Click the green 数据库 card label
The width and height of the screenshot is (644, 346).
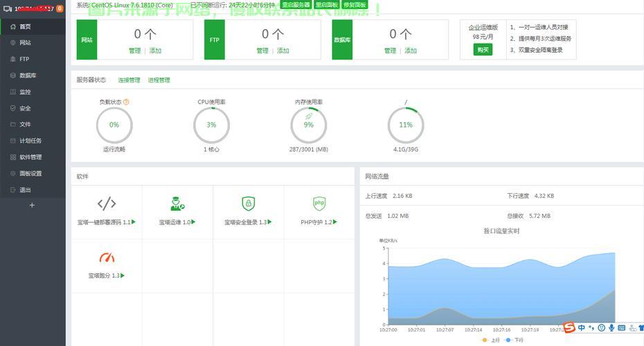pos(342,40)
